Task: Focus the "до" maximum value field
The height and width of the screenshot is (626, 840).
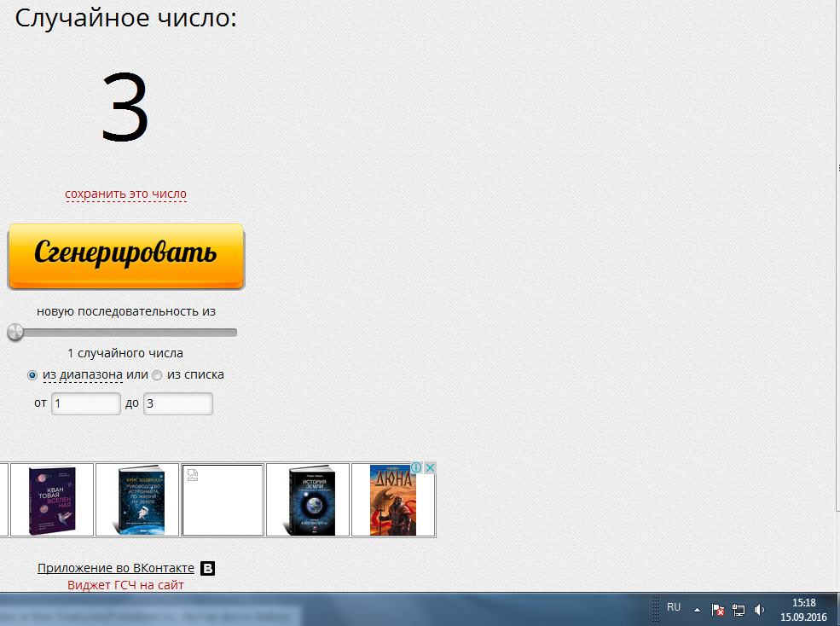Action: click(x=177, y=403)
